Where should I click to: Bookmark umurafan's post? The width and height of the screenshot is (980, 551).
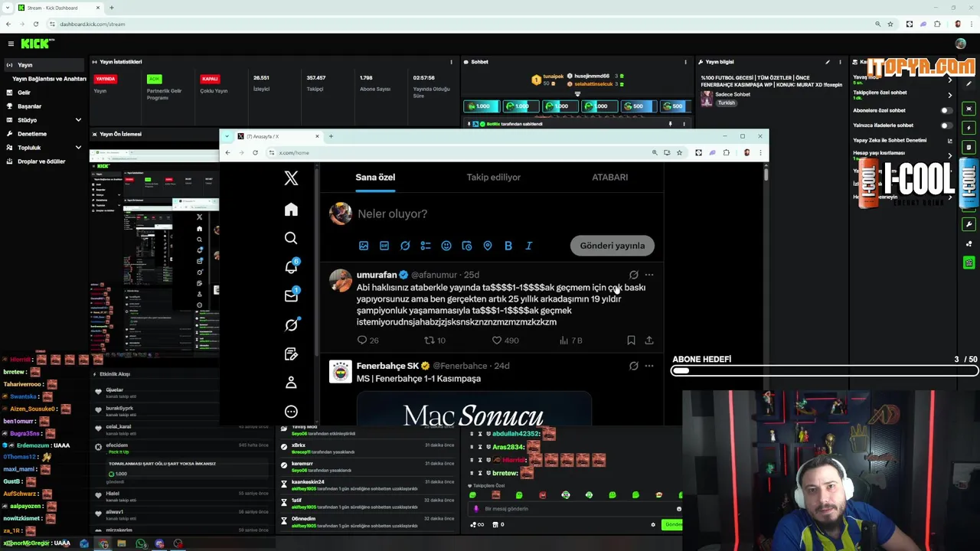[x=631, y=340]
